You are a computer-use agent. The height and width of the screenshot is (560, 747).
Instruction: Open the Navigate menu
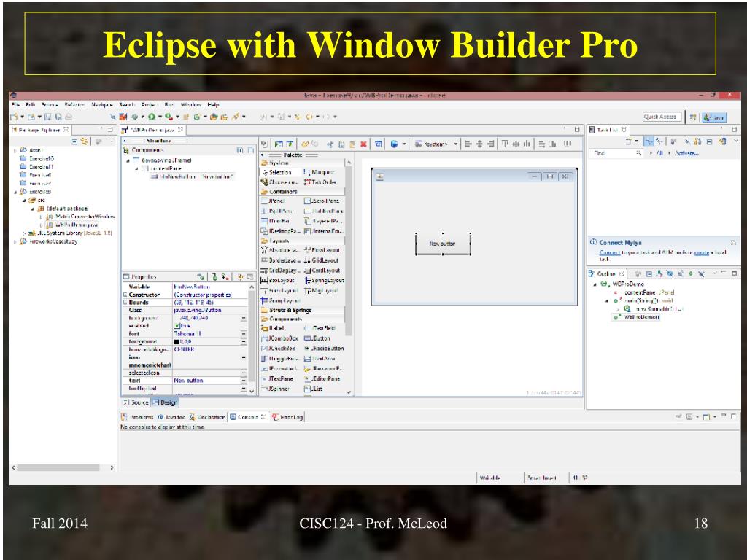102,105
